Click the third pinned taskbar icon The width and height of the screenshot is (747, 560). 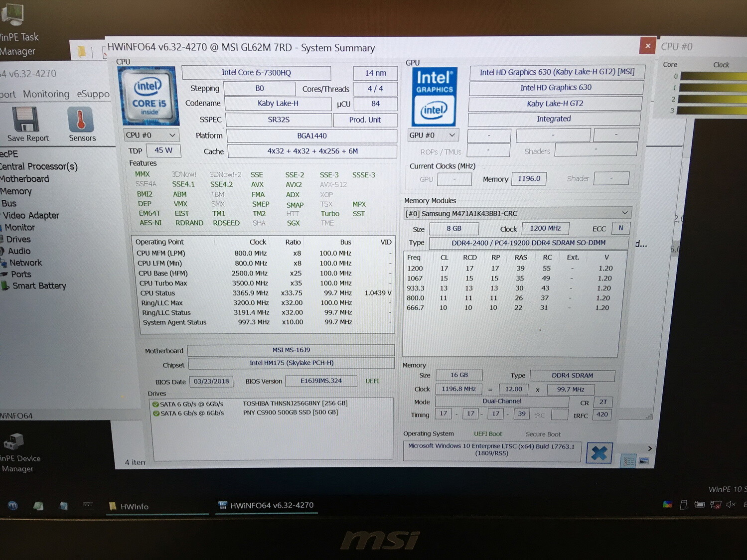(63, 506)
